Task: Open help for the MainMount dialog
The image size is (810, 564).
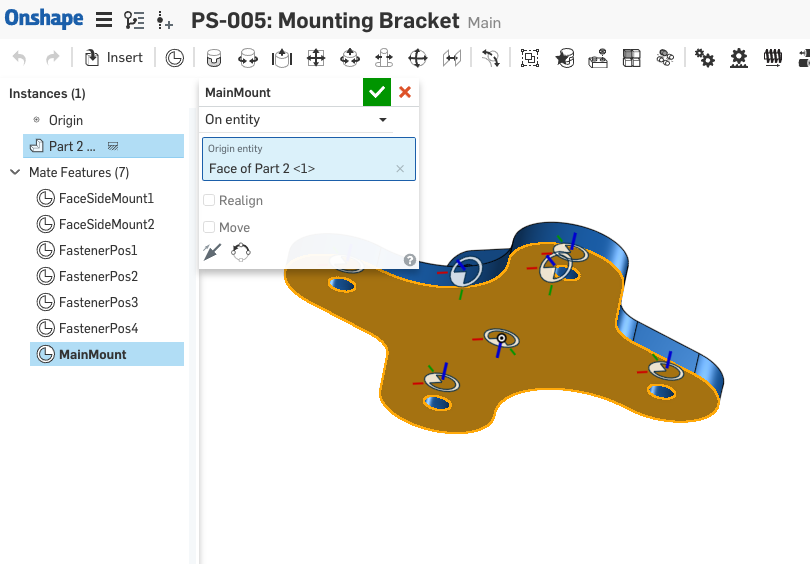Action: tap(410, 260)
